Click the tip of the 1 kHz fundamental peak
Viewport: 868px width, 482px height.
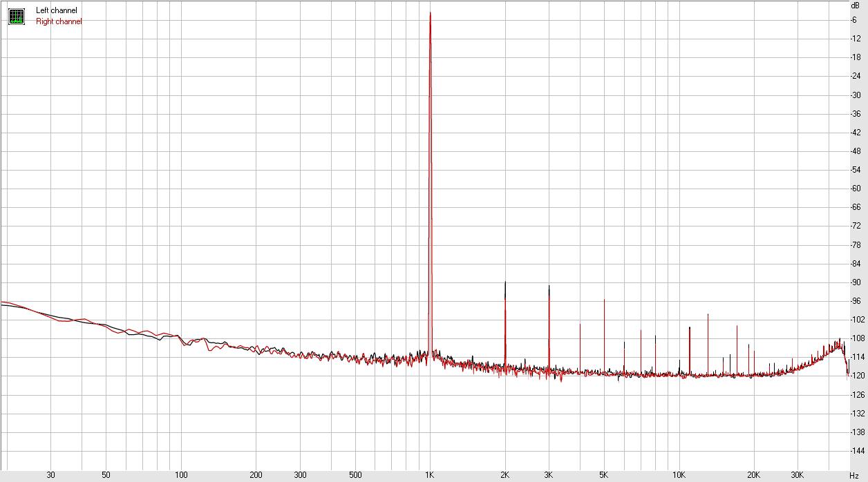430,12
